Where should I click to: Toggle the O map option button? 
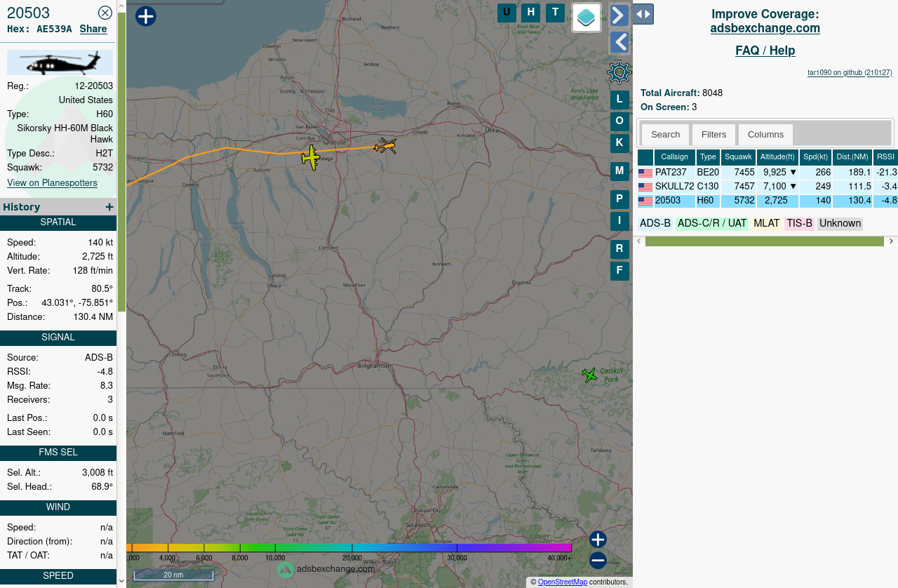click(x=619, y=121)
